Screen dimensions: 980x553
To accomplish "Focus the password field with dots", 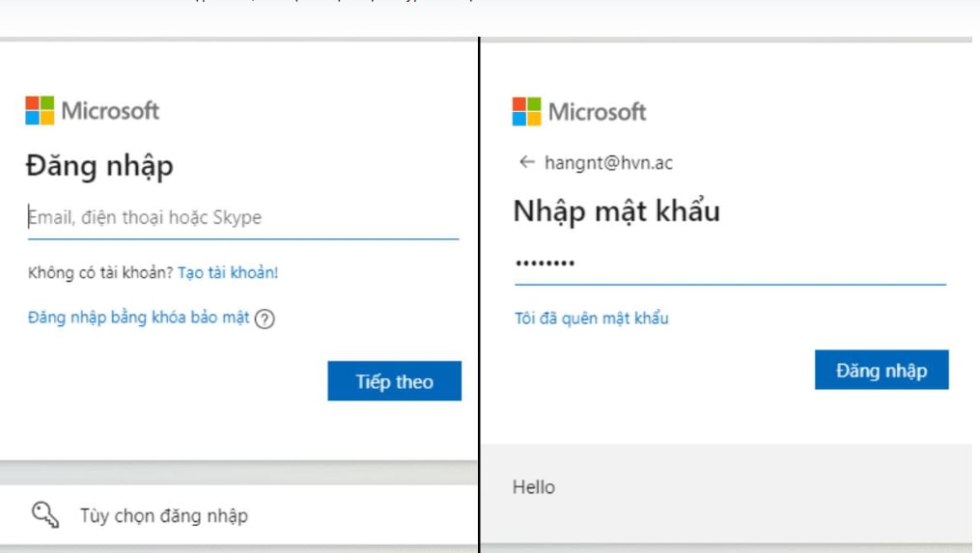I will (729, 263).
